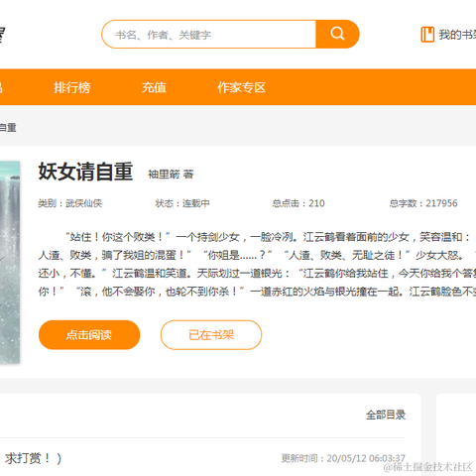Viewport: 476px width, 476px height.
Task: Go to the 充值 recharge page
Action: click(x=154, y=87)
